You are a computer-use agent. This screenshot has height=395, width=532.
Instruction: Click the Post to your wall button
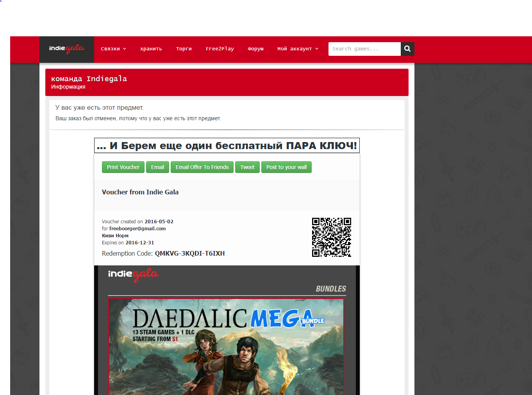coord(286,167)
